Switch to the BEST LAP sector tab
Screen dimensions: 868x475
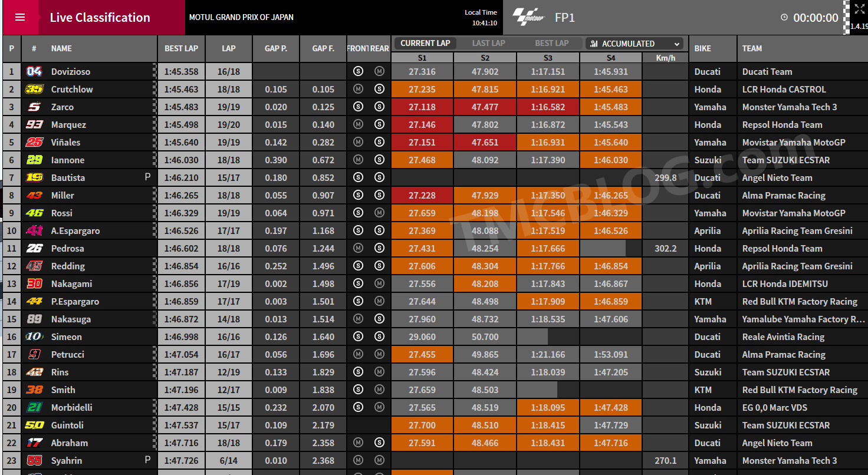point(552,43)
